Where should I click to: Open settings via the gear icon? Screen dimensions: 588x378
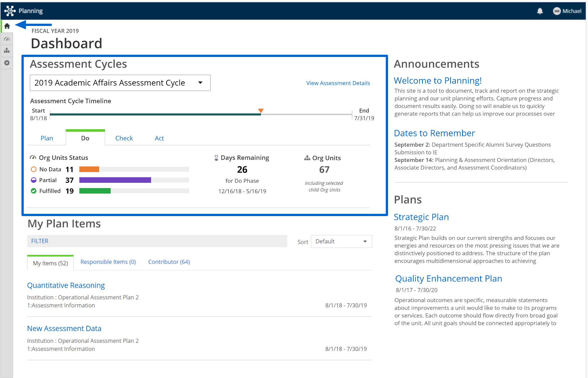tap(7, 63)
